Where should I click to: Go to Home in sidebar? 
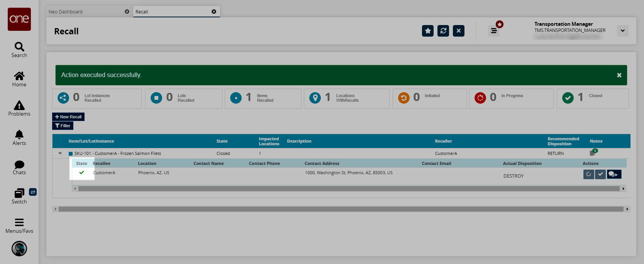pos(19,79)
